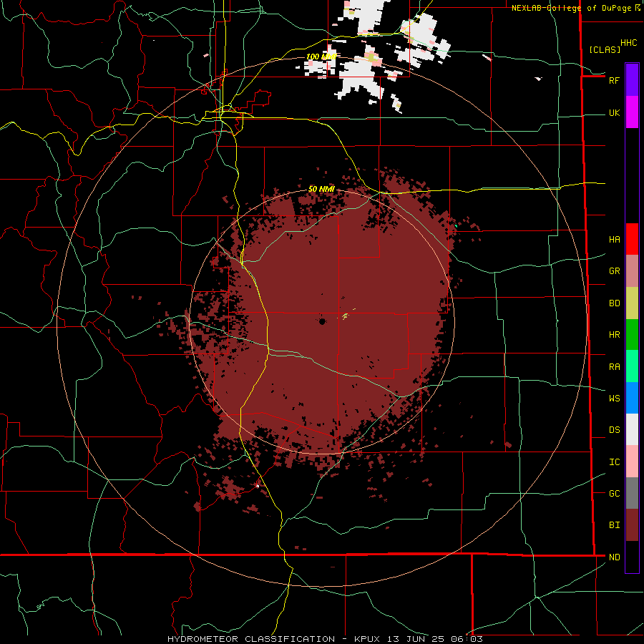Screen dimensions: 644x644
Task: Click the '06:03' scan time text
Action: point(467,639)
